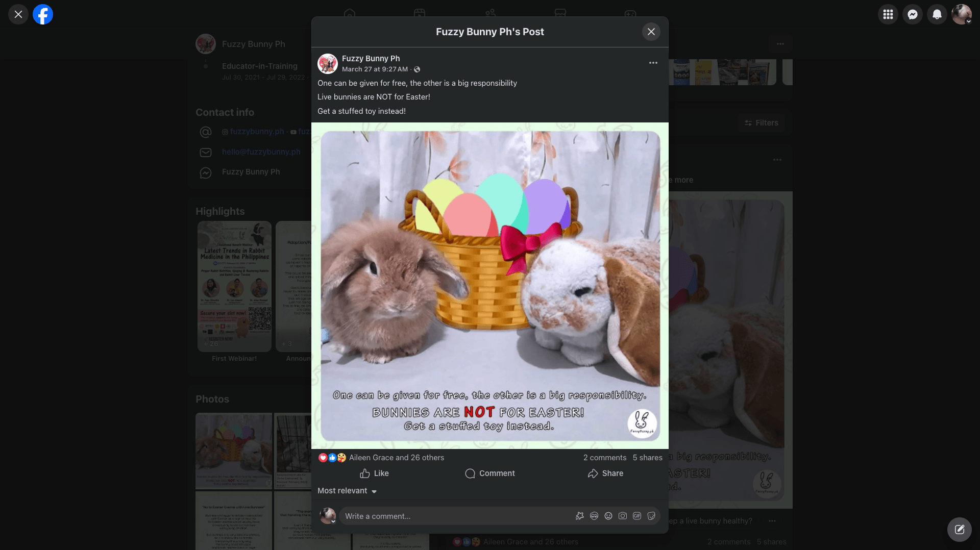Close the Fuzzy Bunny Ph's Post dialog
This screenshot has height=550, width=980.
pos(651,32)
